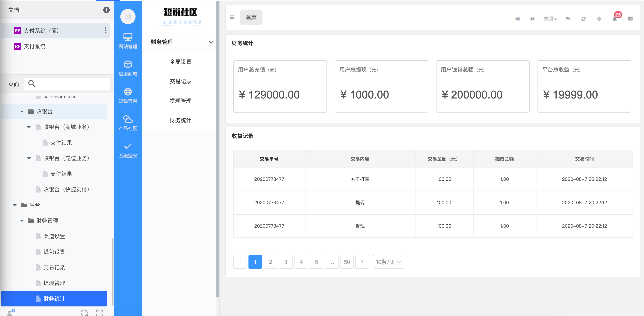Click the ¥ 129000.00 total recharge value
The height and width of the screenshot is (316, 644).
269,95
